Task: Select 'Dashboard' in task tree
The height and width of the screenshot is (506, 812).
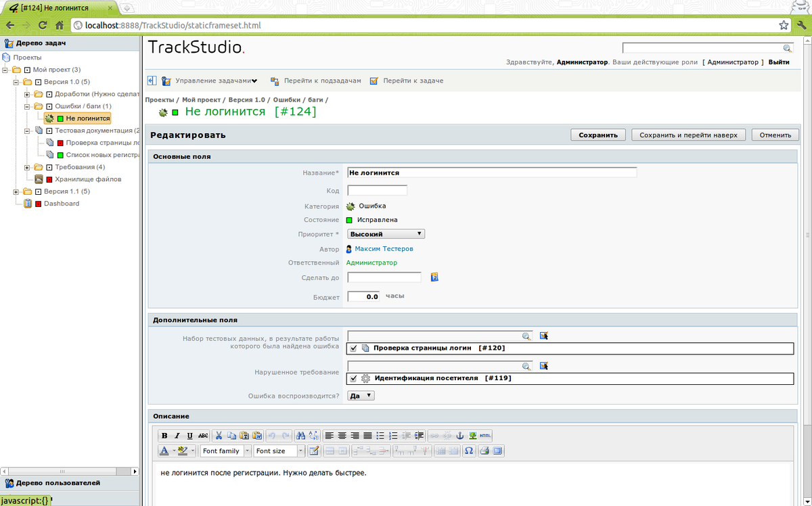Action: coord(62,204)
